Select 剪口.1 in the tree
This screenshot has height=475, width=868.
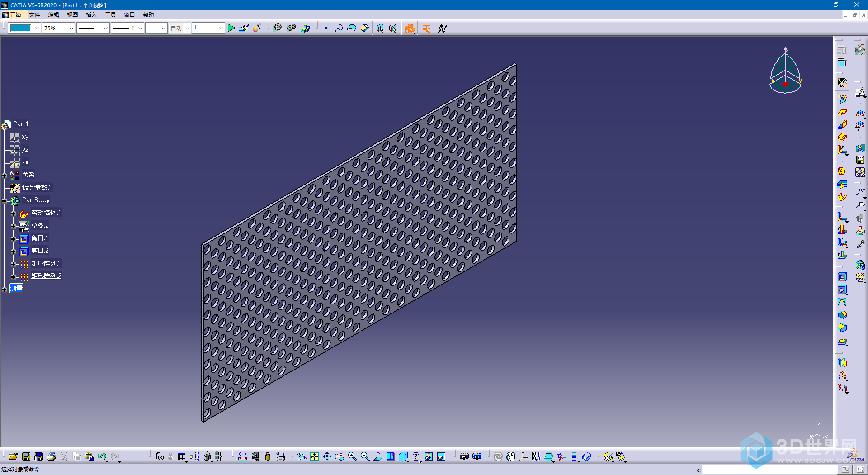[x=39, y=238]
